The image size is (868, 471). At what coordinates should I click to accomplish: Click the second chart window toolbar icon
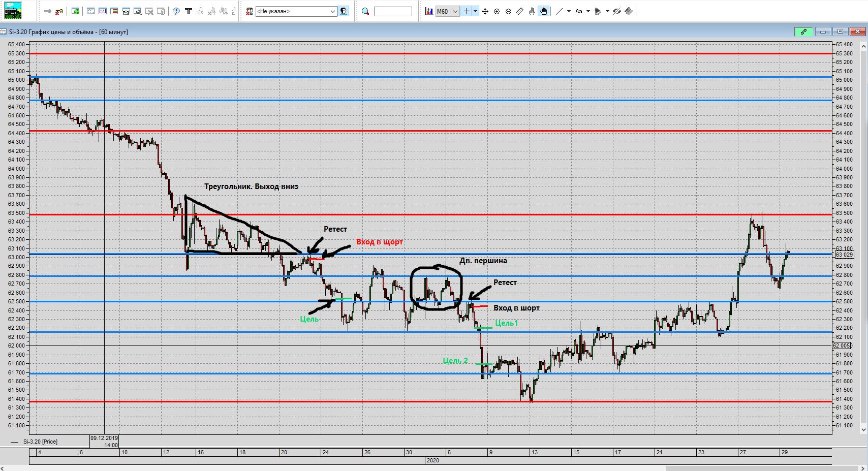(103, 11)
